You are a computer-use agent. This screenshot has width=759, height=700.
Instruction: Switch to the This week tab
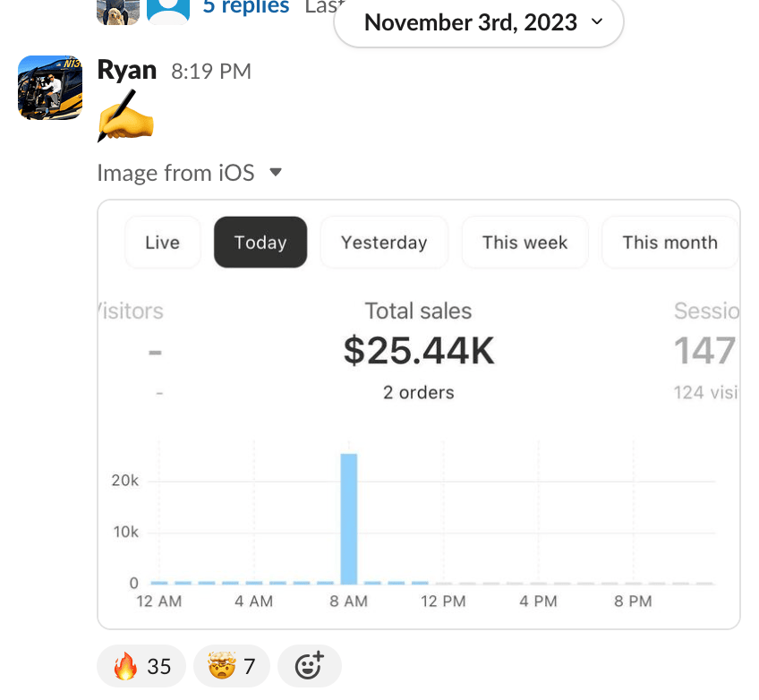524,243
